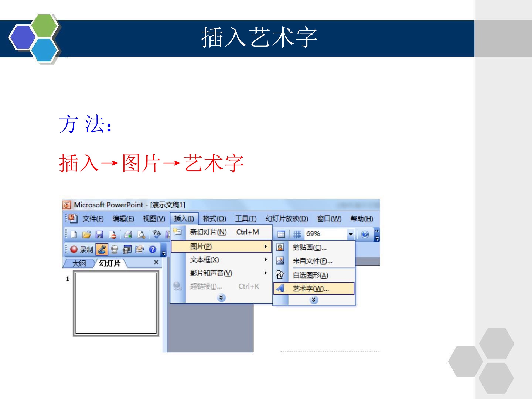Open the 69% zoom dropdown arrow
532x399 pixels.
[351, 234]
